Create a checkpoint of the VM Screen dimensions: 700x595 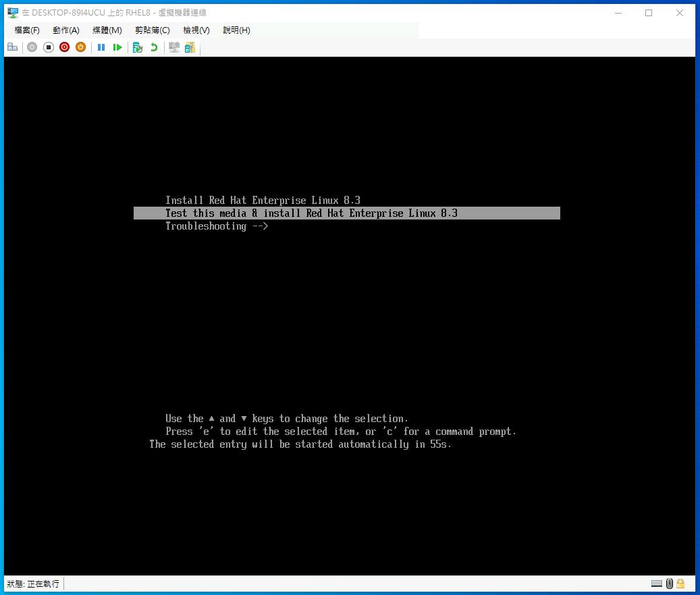(138, 47)
